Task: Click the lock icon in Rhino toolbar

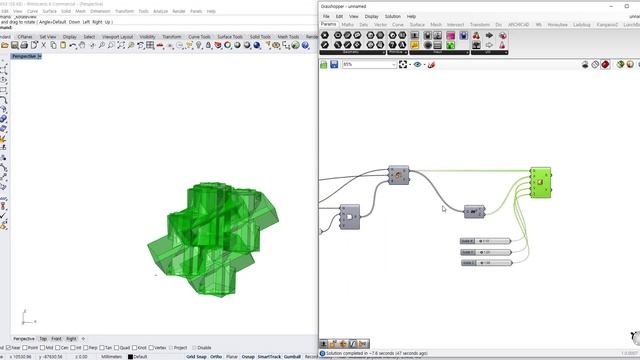Action: coord(208,45)
